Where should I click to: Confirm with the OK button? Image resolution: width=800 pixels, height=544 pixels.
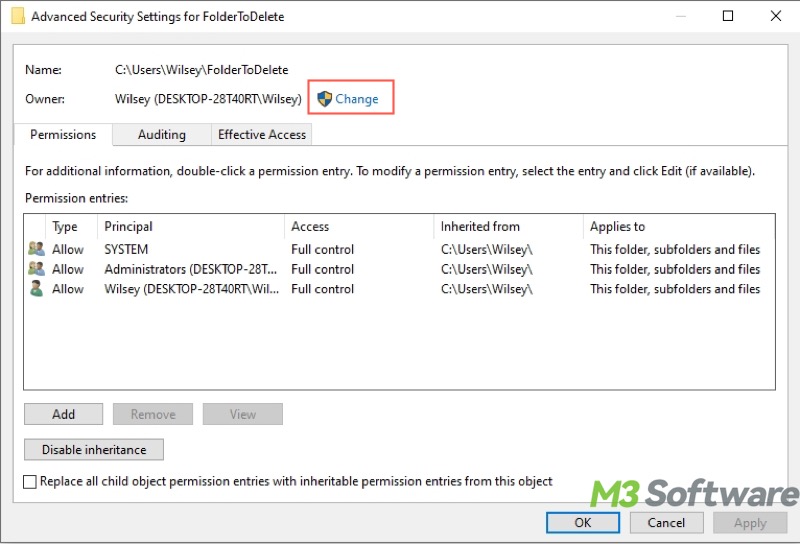583,523
